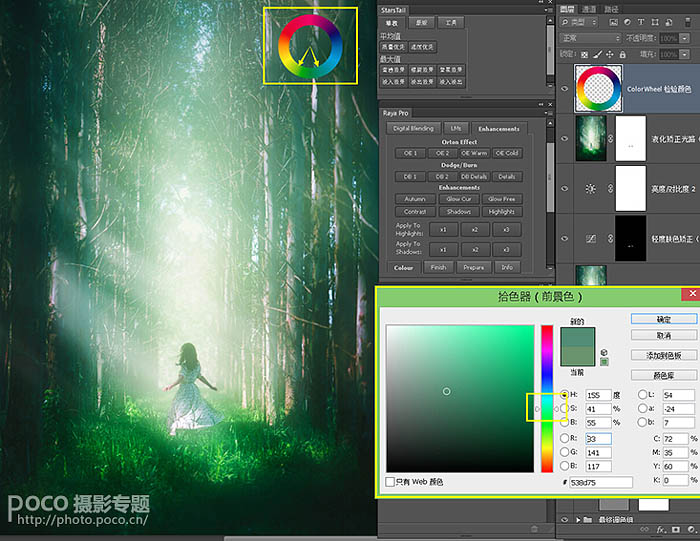The image size is (700, 541).
Task: Select the G green radio button
Action: click(x=564, y=452)
